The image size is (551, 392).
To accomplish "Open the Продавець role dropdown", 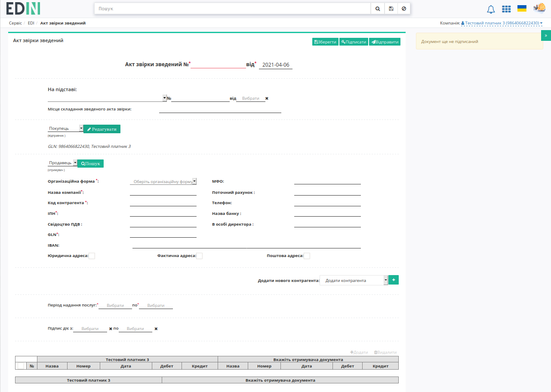I will click(x=62, y=163).
